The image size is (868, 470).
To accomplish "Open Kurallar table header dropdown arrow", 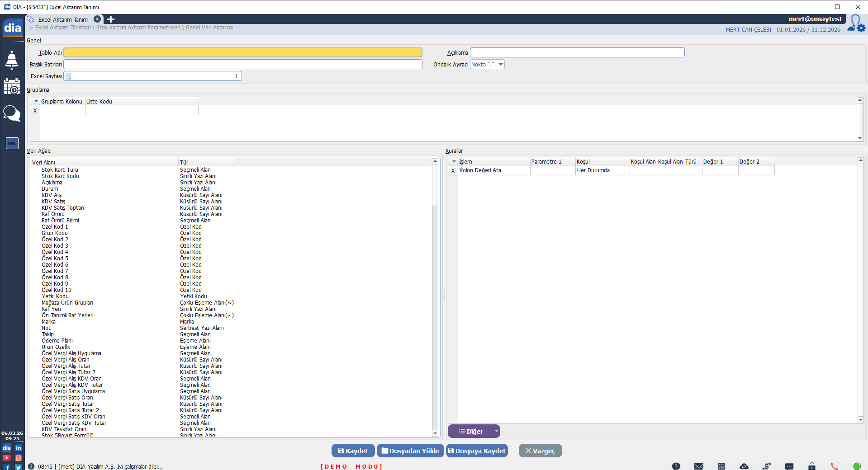I will coord(454,161).
